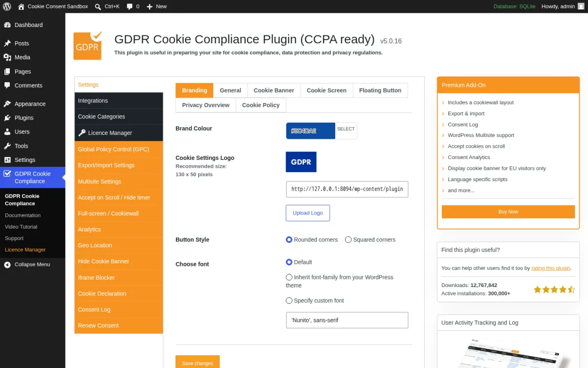Click the WordPress logo icon
The width and height of the screenshot is (588, 368).
coord(7,6)
